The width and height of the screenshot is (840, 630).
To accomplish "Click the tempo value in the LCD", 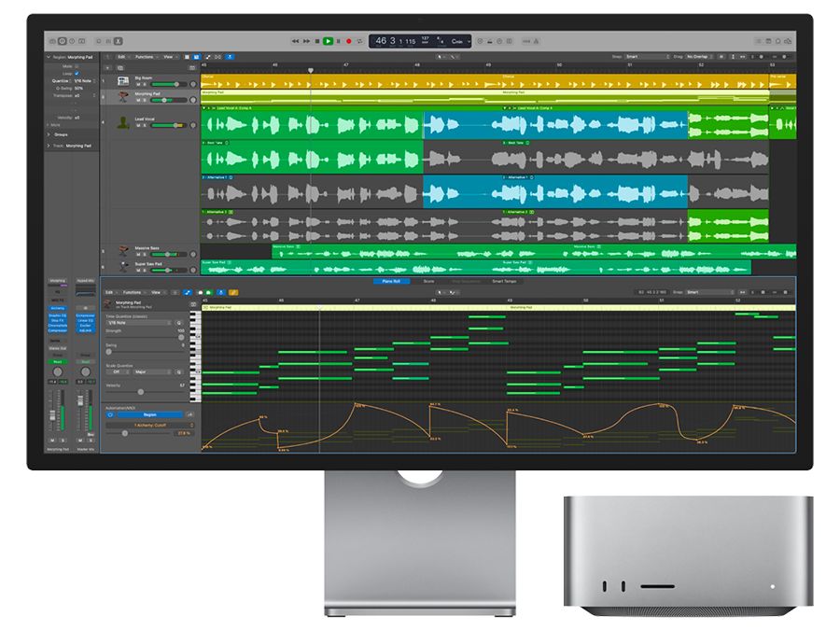I will 426,39.
